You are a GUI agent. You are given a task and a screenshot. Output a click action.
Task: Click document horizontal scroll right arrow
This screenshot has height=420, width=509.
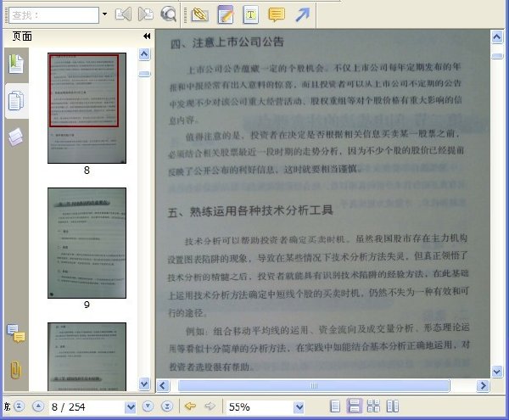coord(483,385)
